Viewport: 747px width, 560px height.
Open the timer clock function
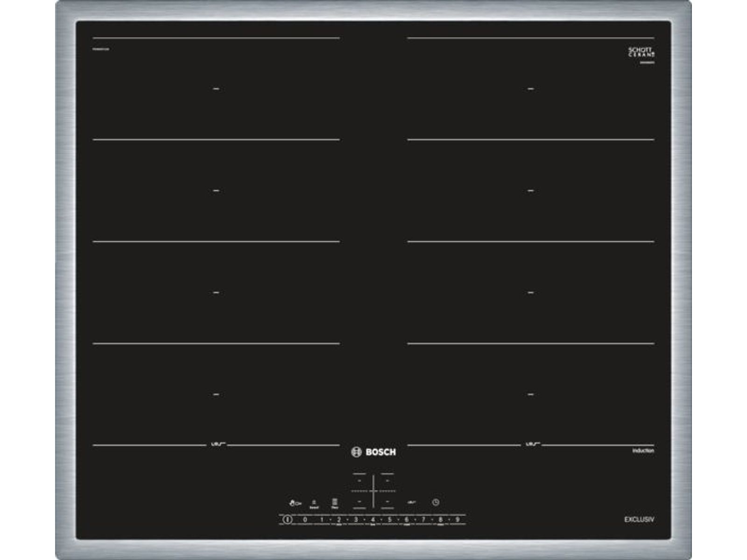[436, 503]
